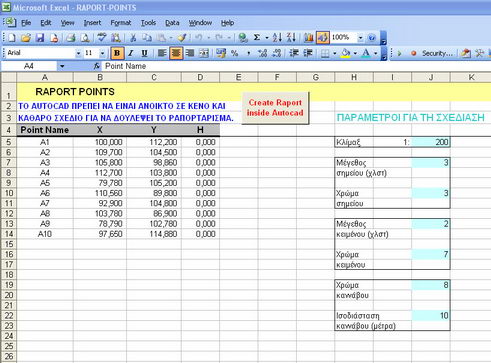Click the Merge and Center icon
This screenshot has width=491, height=363.
(x=204, y=53)
